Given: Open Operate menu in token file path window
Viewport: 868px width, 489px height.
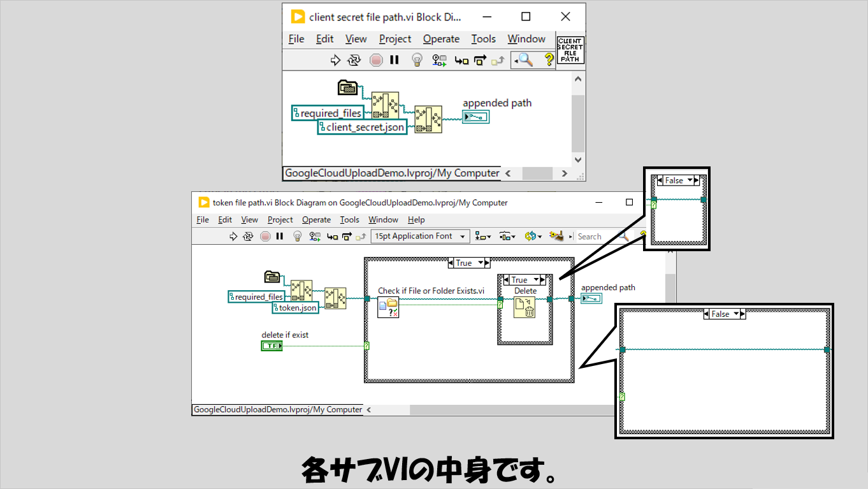Looking at the screenshot, I should (x=316, y=220).
